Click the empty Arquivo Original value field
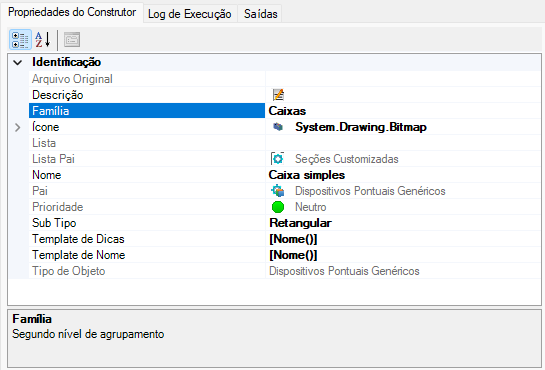Viewport: 545px width, 370px height. (x=402, y=79)
